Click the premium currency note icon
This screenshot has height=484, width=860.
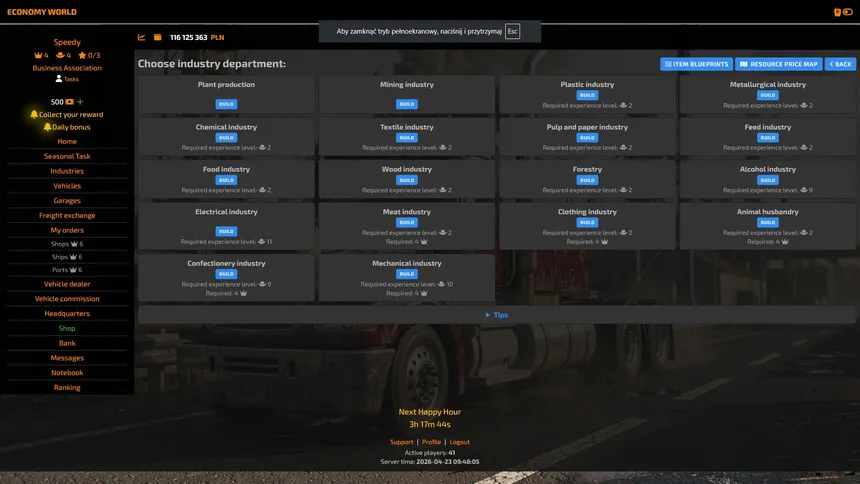click(70, 102)
